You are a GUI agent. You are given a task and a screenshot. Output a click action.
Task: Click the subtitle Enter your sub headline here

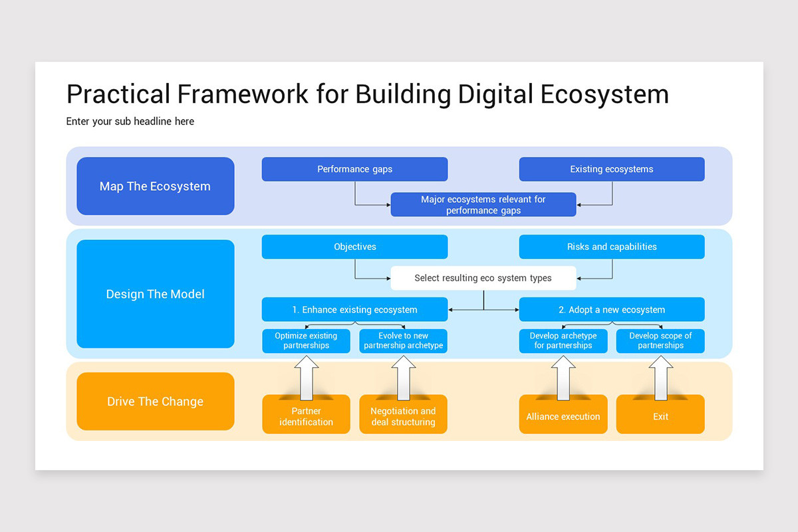(x=130, y=121)
